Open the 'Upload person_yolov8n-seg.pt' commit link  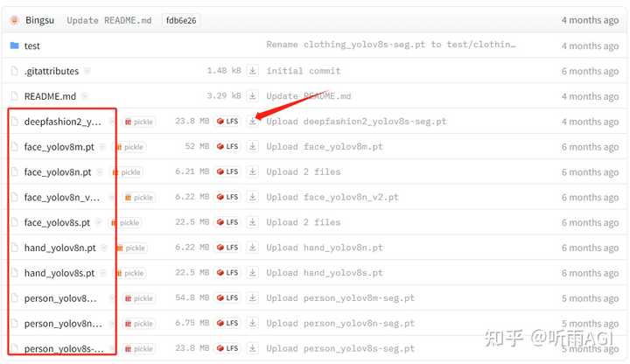click(x=340, y=324)
